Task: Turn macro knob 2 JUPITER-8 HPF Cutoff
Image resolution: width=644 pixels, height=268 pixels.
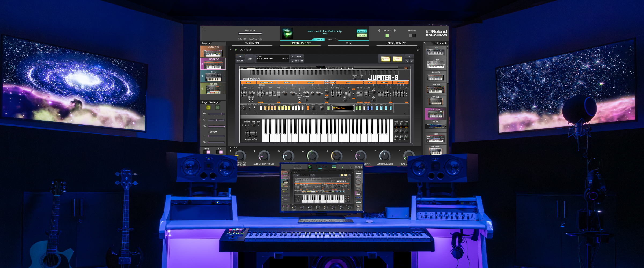Action: click(x=264, y=155)
